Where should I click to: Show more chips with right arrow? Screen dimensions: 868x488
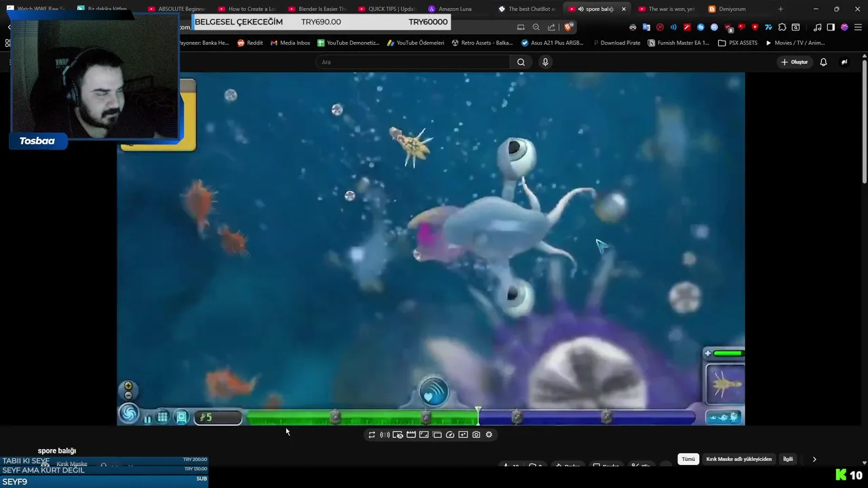[814, 459]
